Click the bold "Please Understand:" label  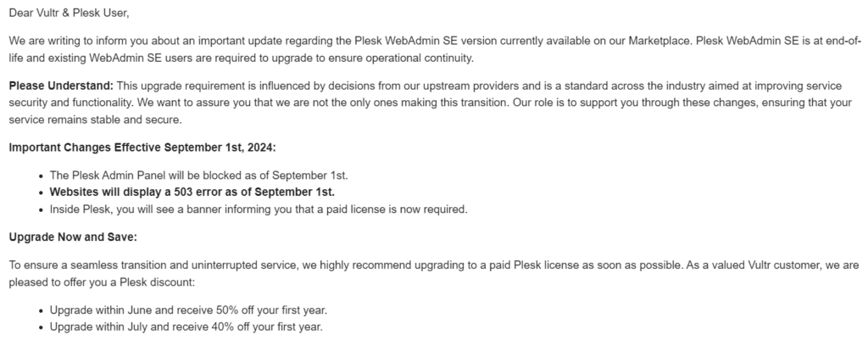point(61,86)
